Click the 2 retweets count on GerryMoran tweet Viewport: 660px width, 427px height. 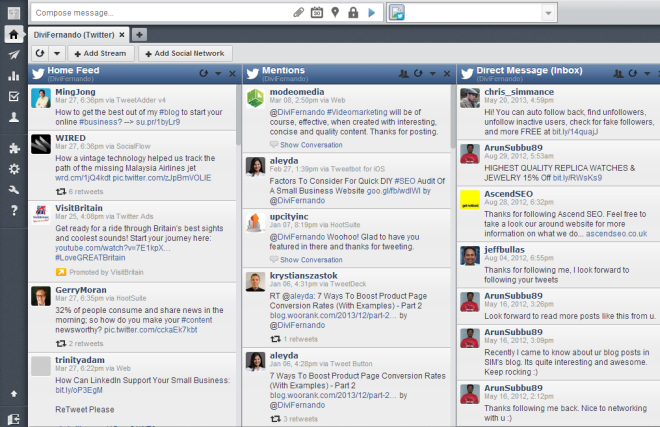85,344
